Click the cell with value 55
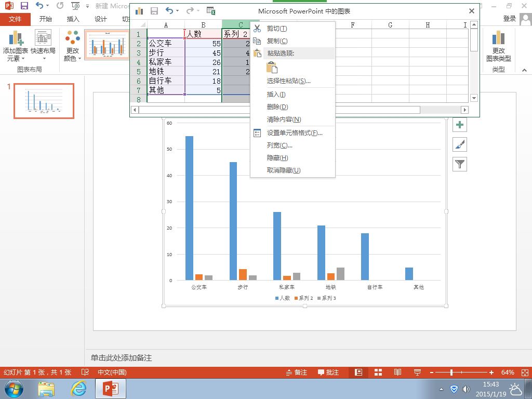The image size is (532, 399). [203, 44]
